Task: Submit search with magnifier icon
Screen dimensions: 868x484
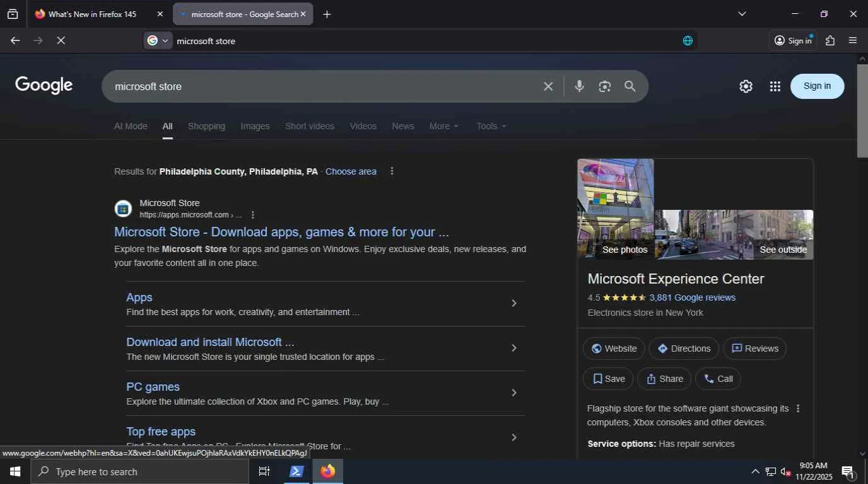Action: (630, 86)
